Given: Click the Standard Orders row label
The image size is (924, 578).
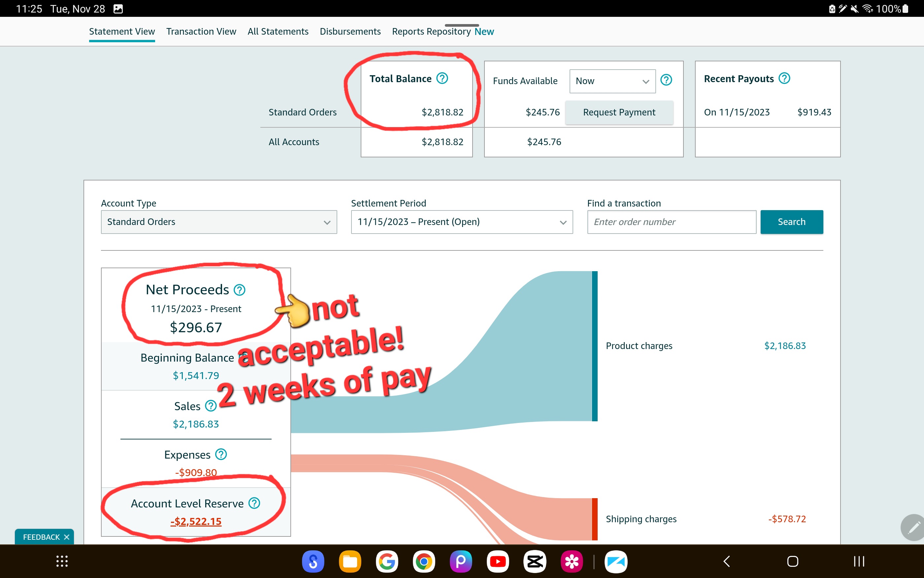Looking at the screenshot, I should (302, 112).
